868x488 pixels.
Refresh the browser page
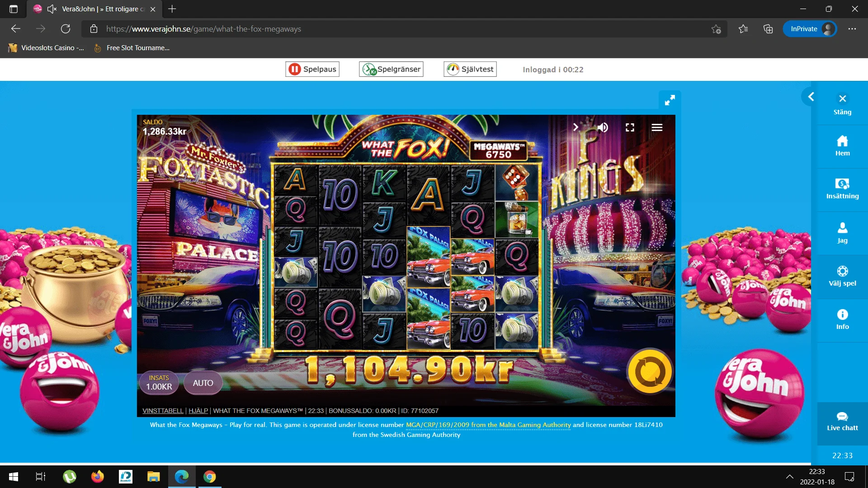(66, 29)
